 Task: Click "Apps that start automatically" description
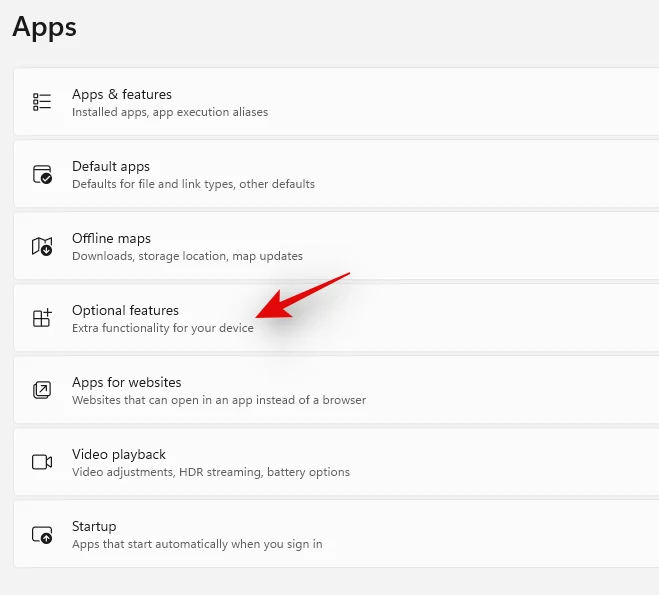[197, 544]
